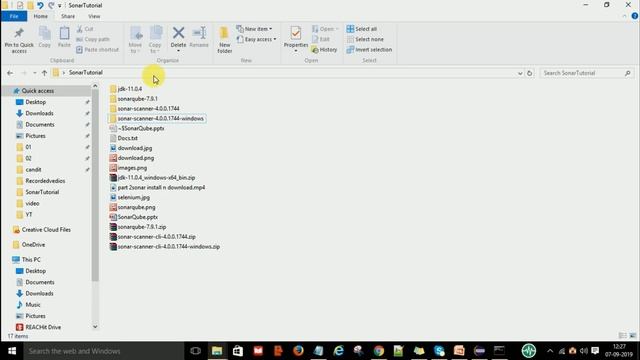Click Select all
The height and width of the screenshot is (360, 640).
[x=362, y=29]
